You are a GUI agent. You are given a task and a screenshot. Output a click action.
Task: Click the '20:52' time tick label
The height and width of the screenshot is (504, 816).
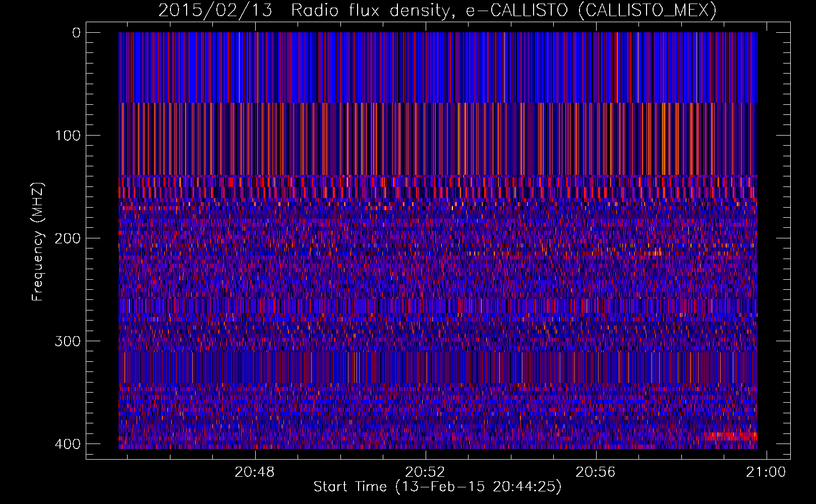point(426,472)
